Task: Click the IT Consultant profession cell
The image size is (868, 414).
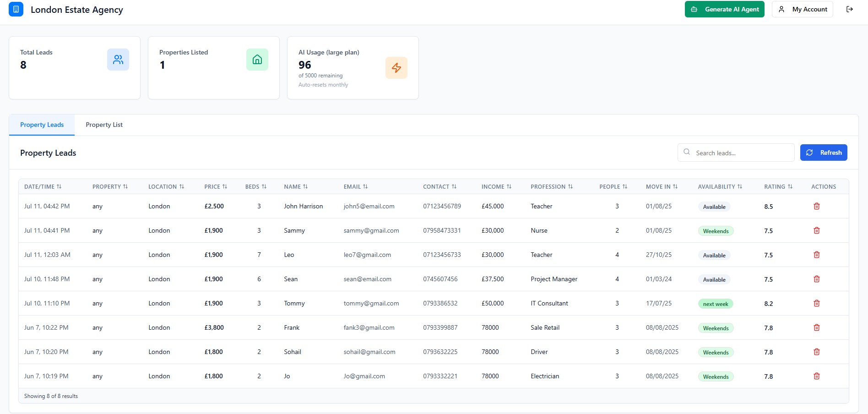Action: [549, 303]
